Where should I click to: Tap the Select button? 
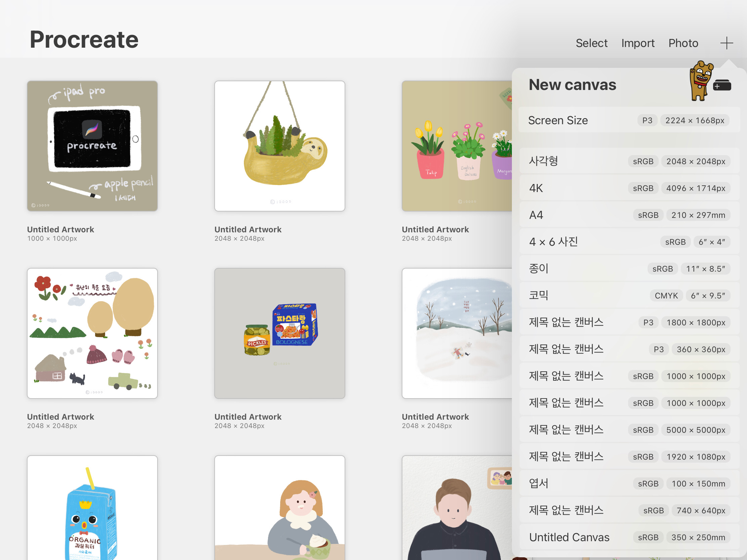[591, 43]
